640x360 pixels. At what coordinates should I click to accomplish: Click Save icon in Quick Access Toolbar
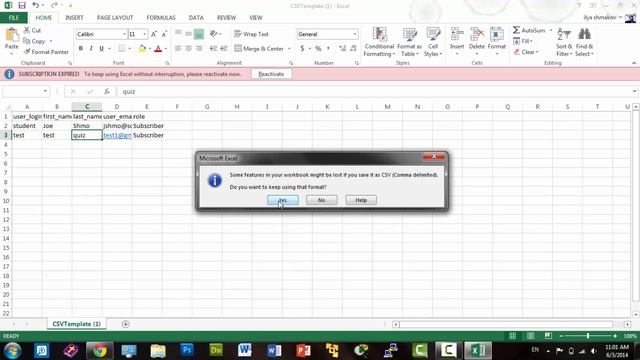(22, 6)
